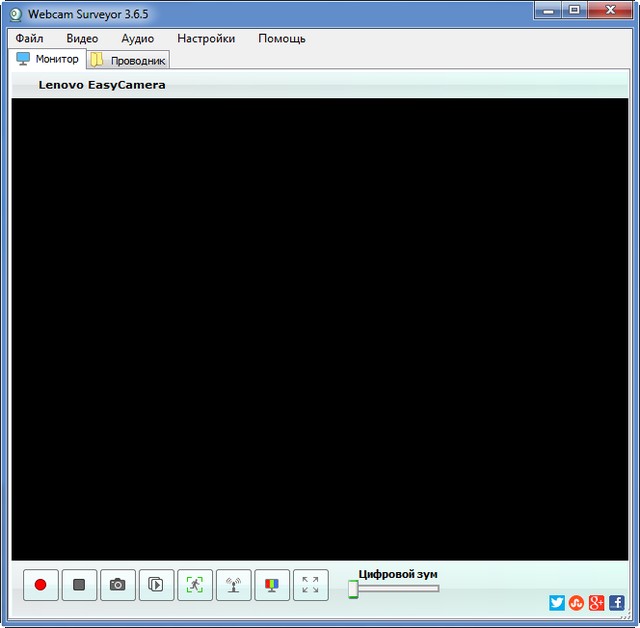Select the Монитор tab
This screenshot has height=628, width=640.
[47, 59]
